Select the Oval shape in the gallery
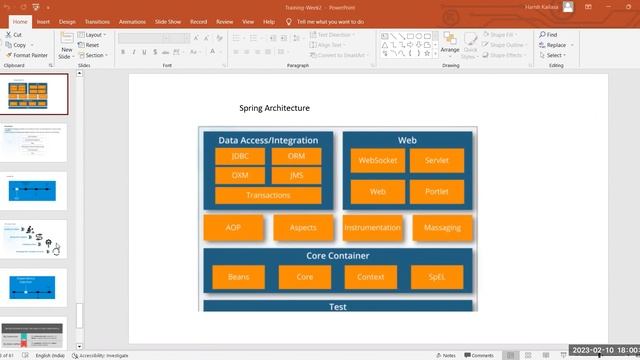The width and height of the screenshot is (640, 360). (418, 36)
